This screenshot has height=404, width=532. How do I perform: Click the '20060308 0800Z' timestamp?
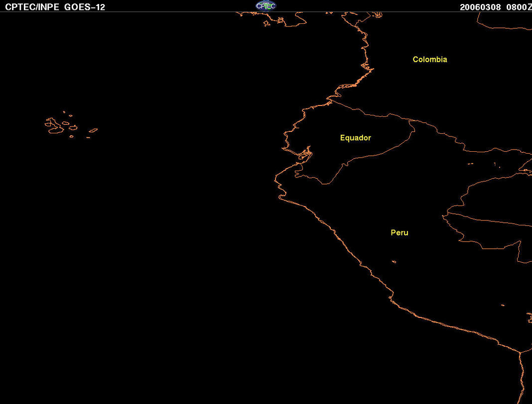tap(496, 7)
